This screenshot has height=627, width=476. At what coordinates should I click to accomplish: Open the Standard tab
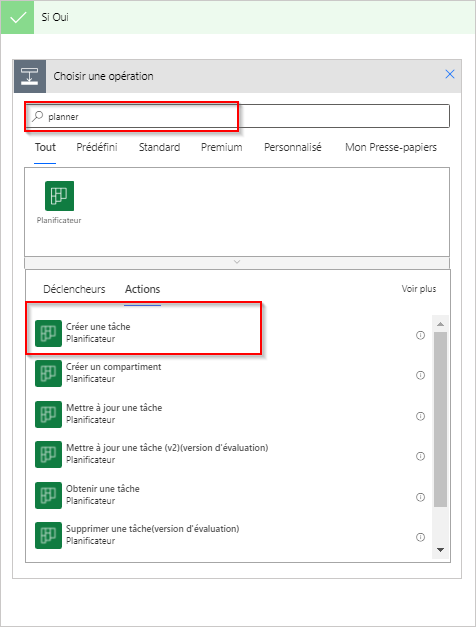pos(159,148)
